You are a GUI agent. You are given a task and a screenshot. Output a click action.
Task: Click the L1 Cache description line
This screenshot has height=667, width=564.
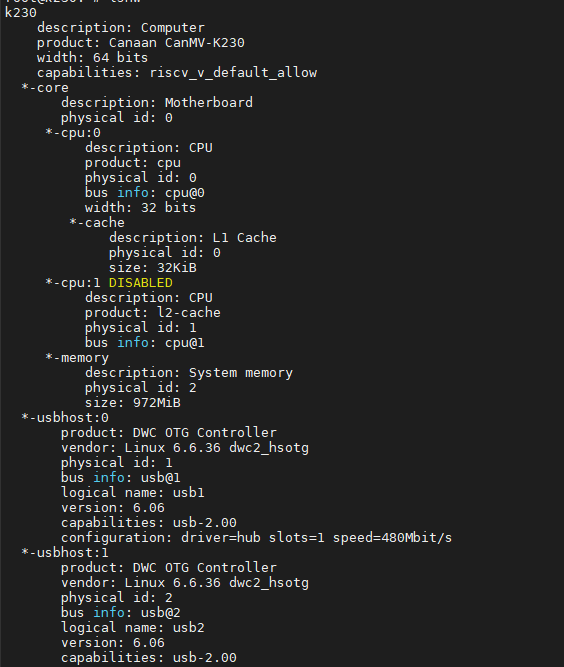click(x=193, y=238)
